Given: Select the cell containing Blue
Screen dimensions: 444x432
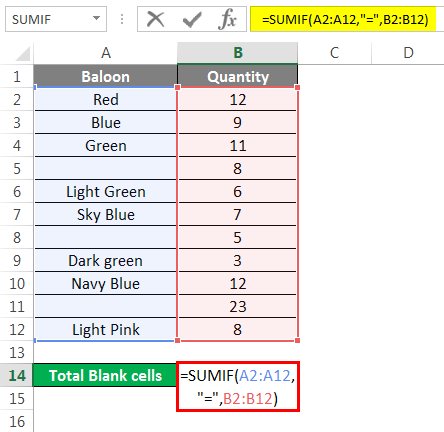Looking at the screenshot, I should coord(105,122).
